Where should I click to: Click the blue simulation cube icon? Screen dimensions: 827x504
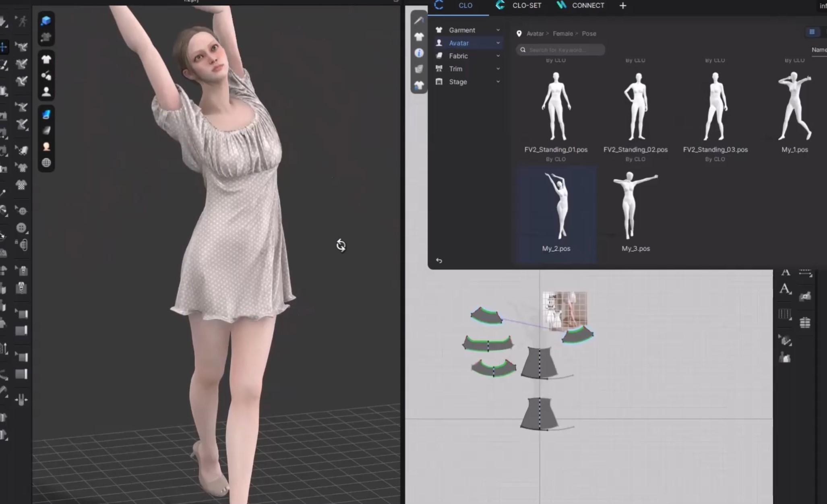(46, 21)
